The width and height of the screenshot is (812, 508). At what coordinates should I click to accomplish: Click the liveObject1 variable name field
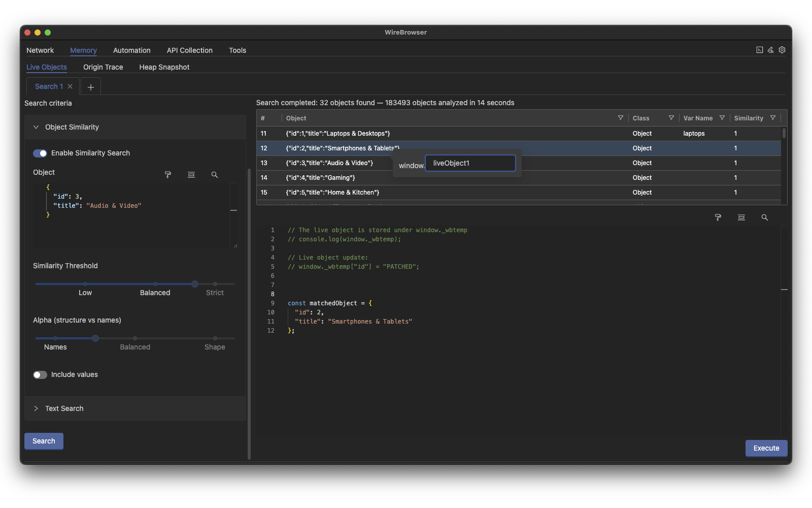470,163
